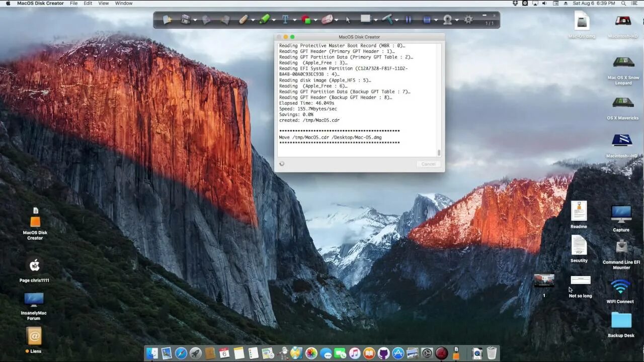644x362 pixels.
Task: Select the green highlighter tool
Action: click(x=264, y=20)
